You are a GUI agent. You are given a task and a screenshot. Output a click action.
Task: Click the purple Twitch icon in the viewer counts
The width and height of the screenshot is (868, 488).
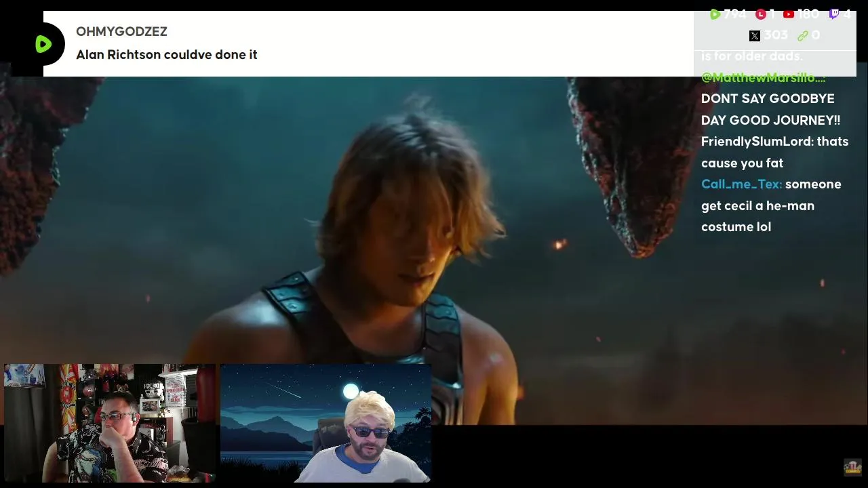(834, 14)
